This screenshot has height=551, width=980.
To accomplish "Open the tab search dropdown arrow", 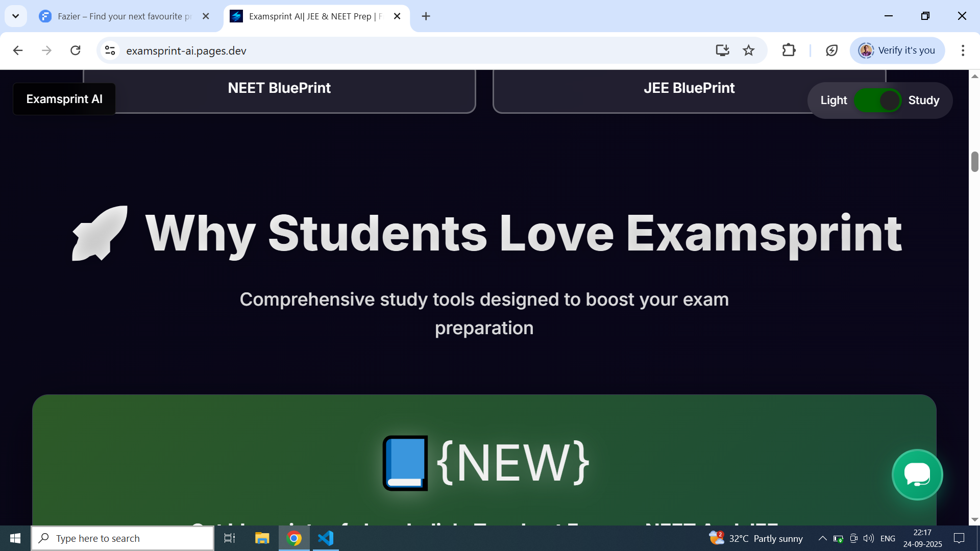I will coord(16,16).
